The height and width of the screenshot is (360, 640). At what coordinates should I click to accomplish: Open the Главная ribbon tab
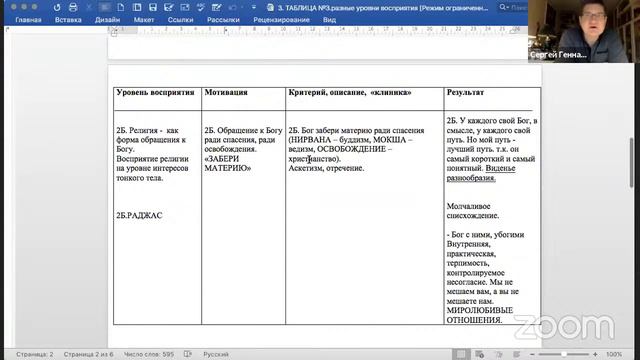[28, 20]
